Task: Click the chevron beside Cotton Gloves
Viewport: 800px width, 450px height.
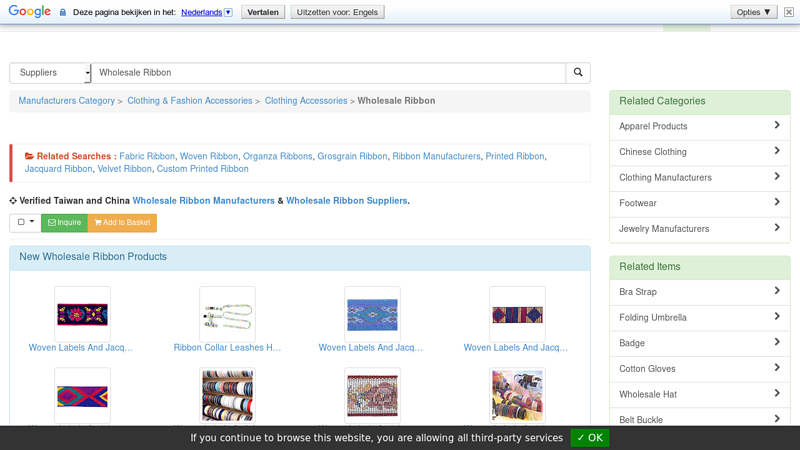Action: coord(777,369)
